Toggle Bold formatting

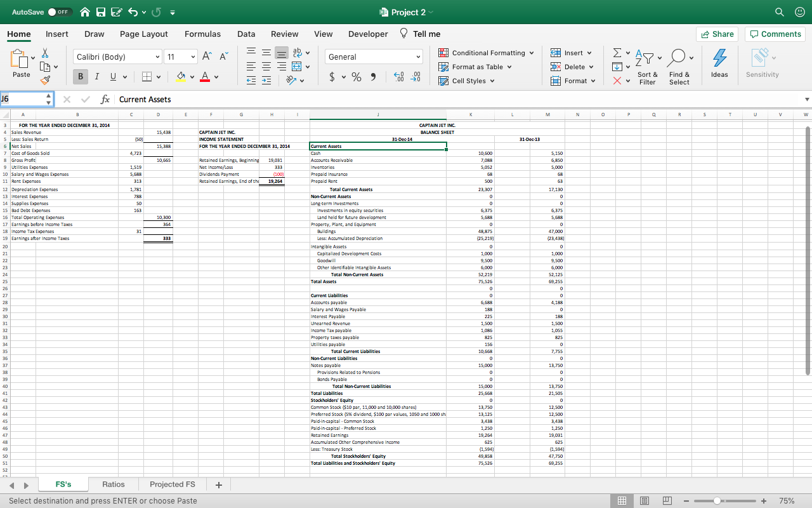[x=81, y=77]
